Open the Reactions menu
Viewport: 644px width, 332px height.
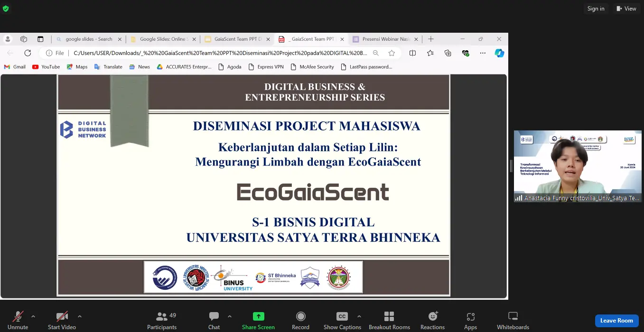[432, 320]
